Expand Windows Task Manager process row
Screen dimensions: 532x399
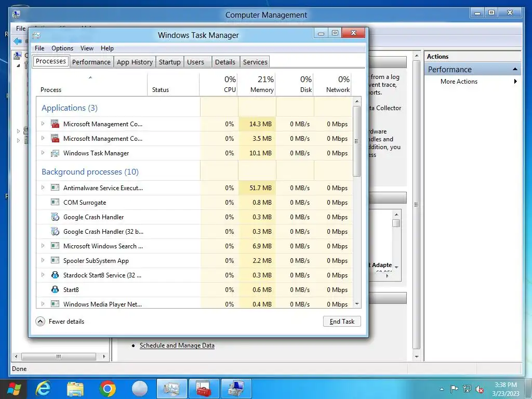[x=43, y=153]
